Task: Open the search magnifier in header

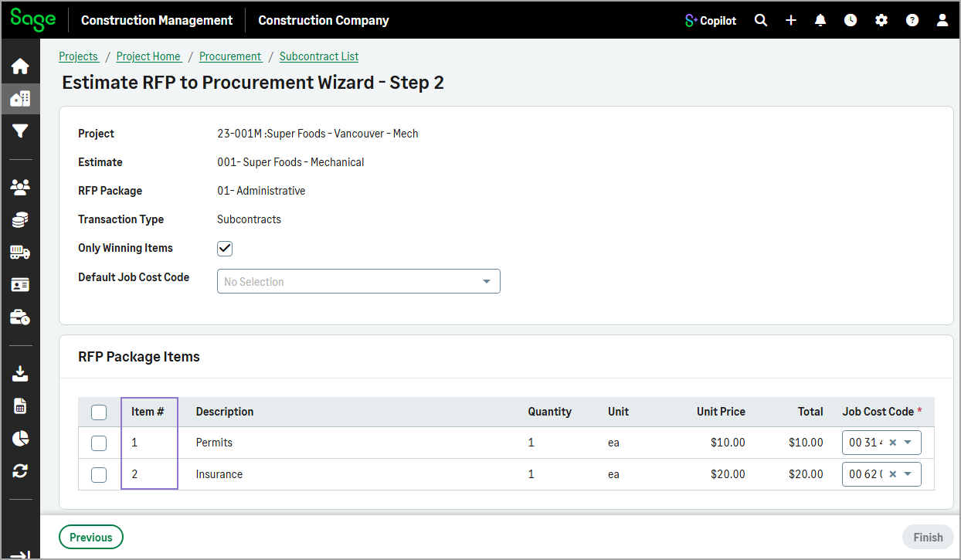Action: pyautogui.click(x=761, y=20)
